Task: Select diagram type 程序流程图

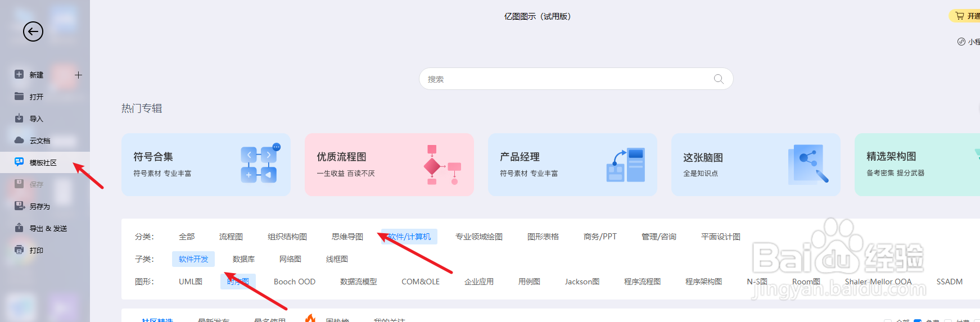Action: pyautogui.click(x=642, y=282)
